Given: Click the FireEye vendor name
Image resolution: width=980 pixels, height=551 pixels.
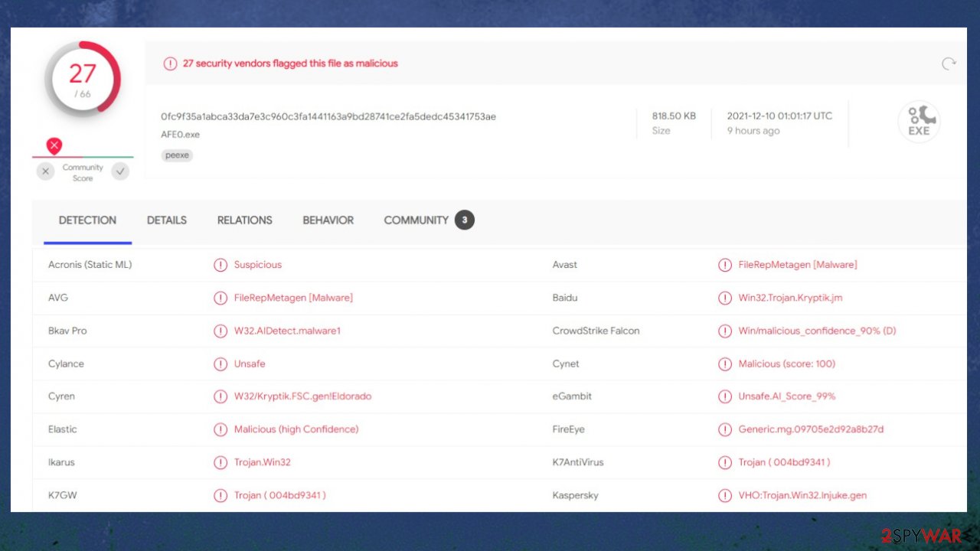Looking at the screenshot, I should [569, 429].
